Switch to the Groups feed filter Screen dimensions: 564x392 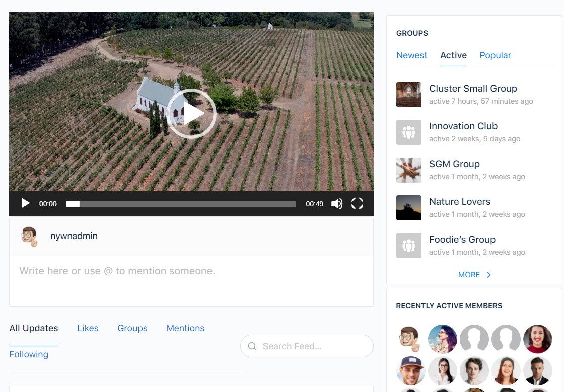[132, 328]
